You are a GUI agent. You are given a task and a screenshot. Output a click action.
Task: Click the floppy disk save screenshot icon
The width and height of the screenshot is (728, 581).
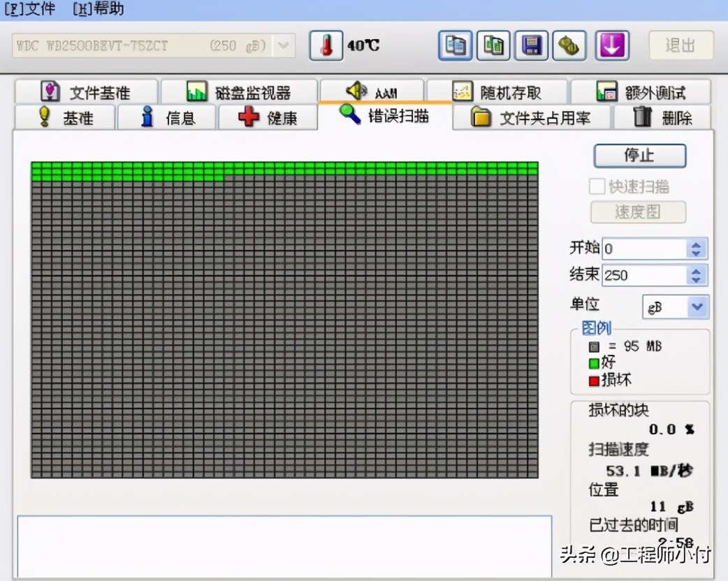point(531,45)
